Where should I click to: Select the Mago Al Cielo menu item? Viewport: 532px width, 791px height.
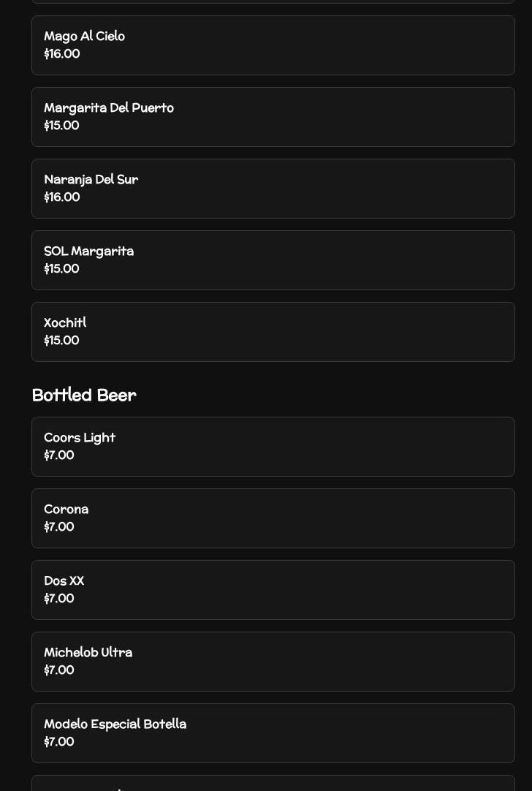pyautogui.click(x=273, y=45)
